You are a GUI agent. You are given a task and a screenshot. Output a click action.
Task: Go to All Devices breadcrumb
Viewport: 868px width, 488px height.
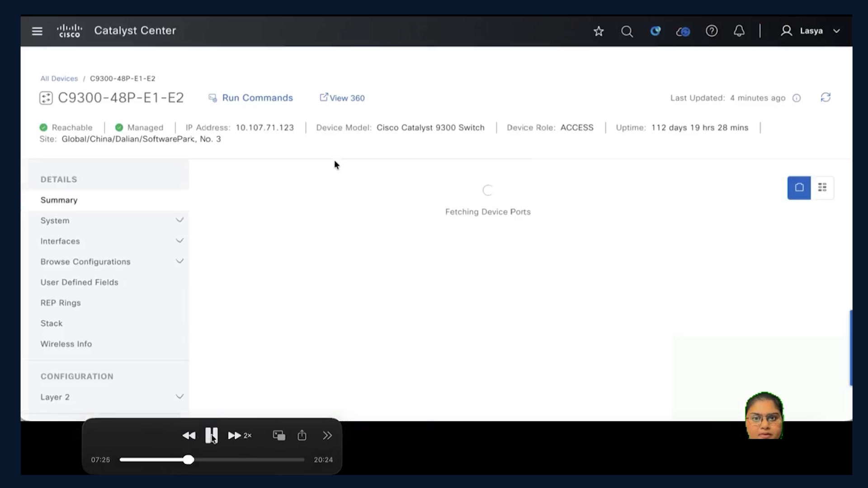coord(59,79)
